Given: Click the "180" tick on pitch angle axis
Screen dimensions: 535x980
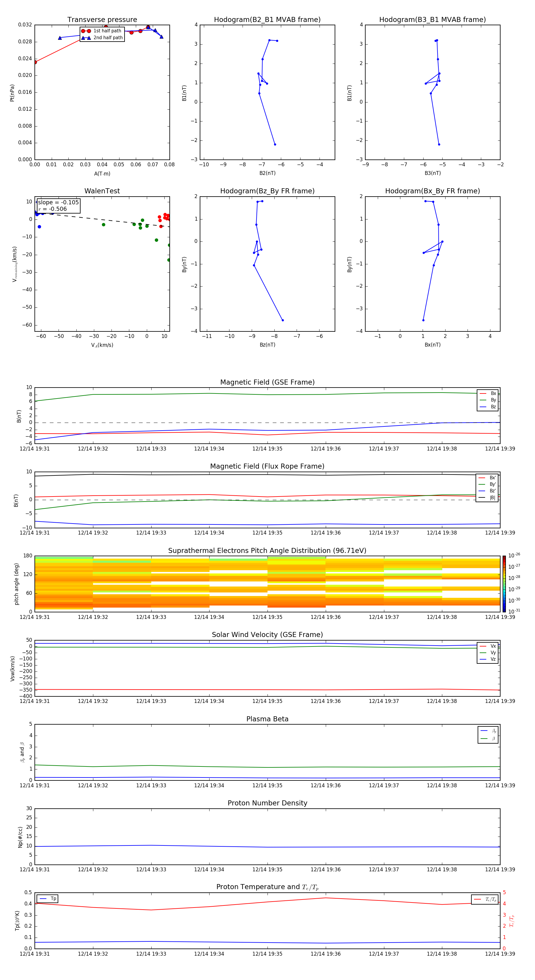Looking at the screenshot, I should (28, 556).
